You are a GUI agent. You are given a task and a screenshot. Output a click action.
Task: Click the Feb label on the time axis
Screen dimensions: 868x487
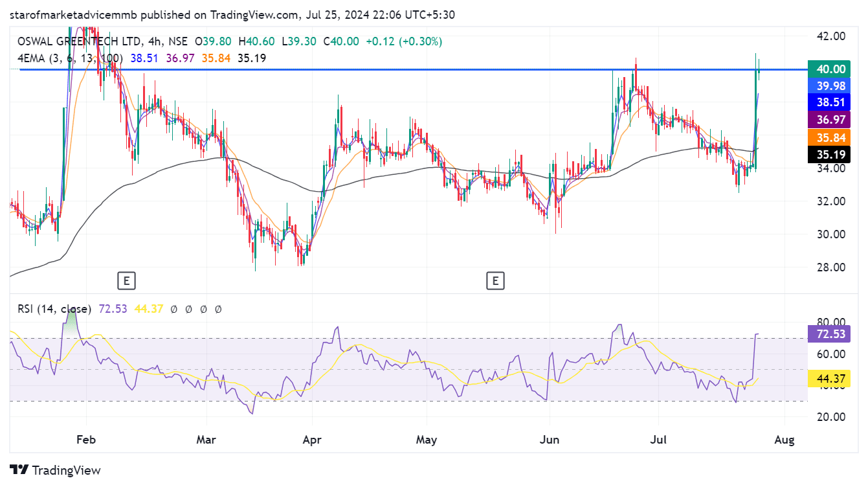[x=86, y=440]
